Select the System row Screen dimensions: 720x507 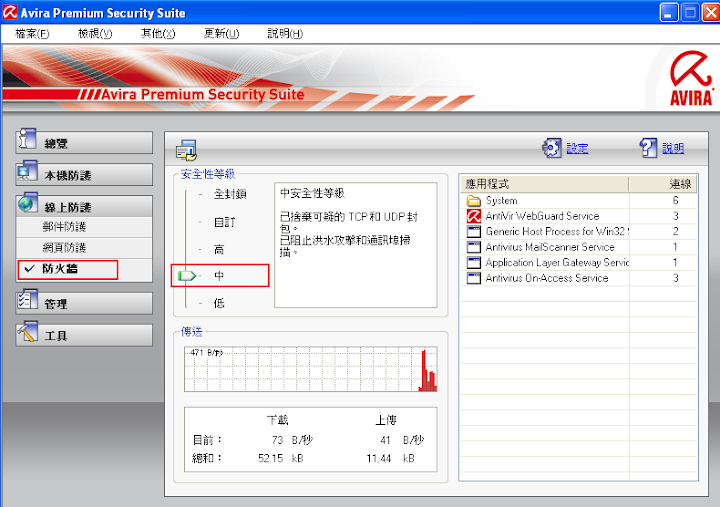click(x=579, y=201)
